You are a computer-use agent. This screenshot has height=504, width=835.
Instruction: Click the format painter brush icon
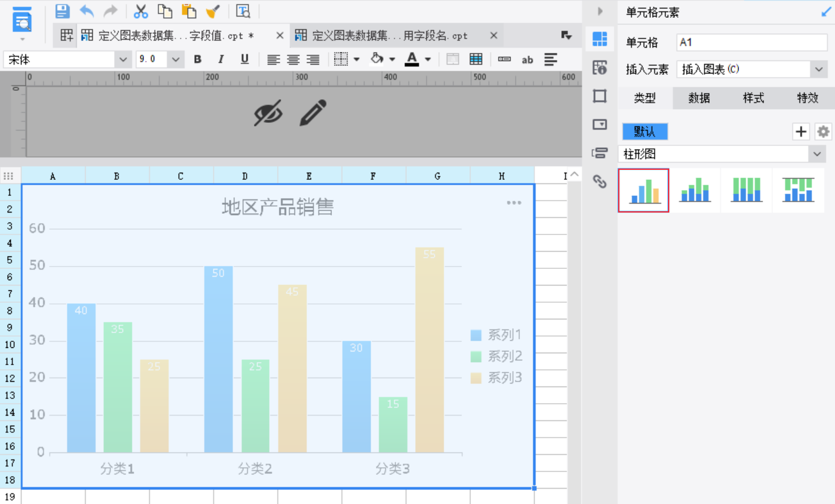(212, 11)
